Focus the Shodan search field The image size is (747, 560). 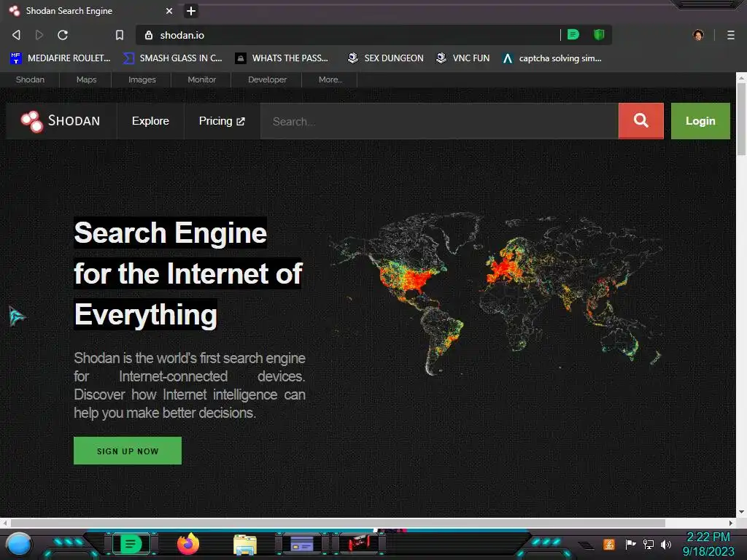(439, 122)
